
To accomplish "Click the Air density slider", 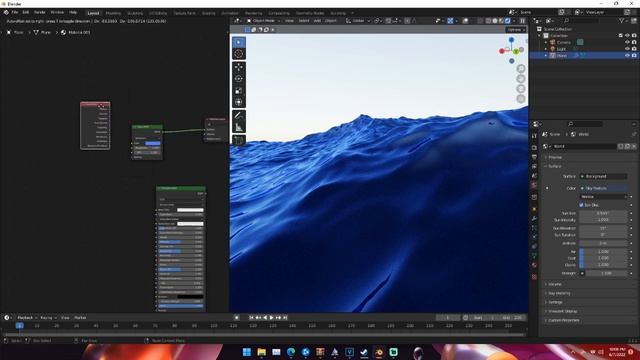I will pyautogui.click(x=603, y=251).
